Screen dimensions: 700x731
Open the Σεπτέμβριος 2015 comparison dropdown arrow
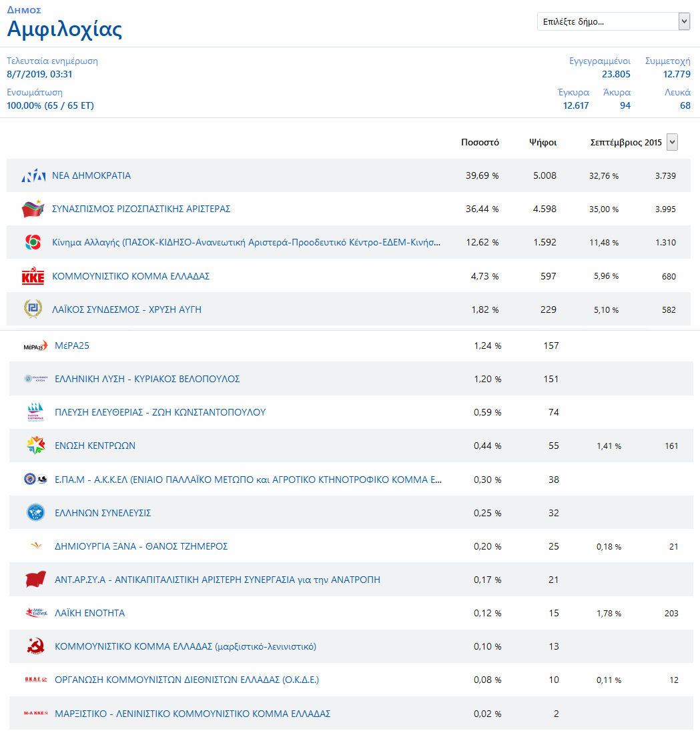[672, 142]
